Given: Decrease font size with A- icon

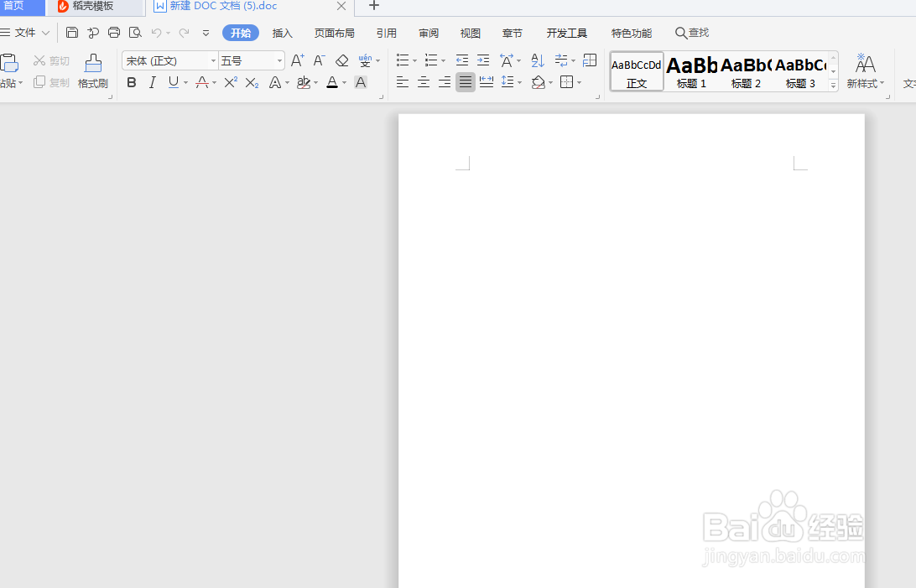Looking at the screenshot, I should pyautogui.click(x=319, y=60).
